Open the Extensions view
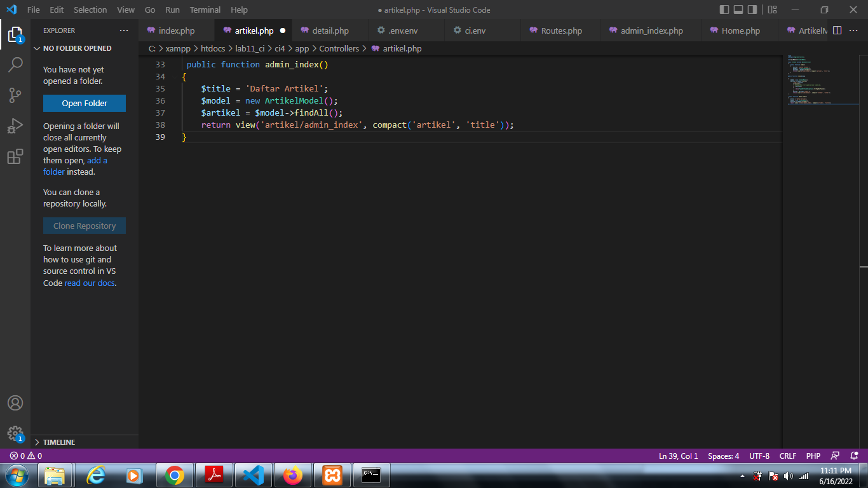Image resolution: width=868 pixels, height=488 pixels. pos(15,156)
